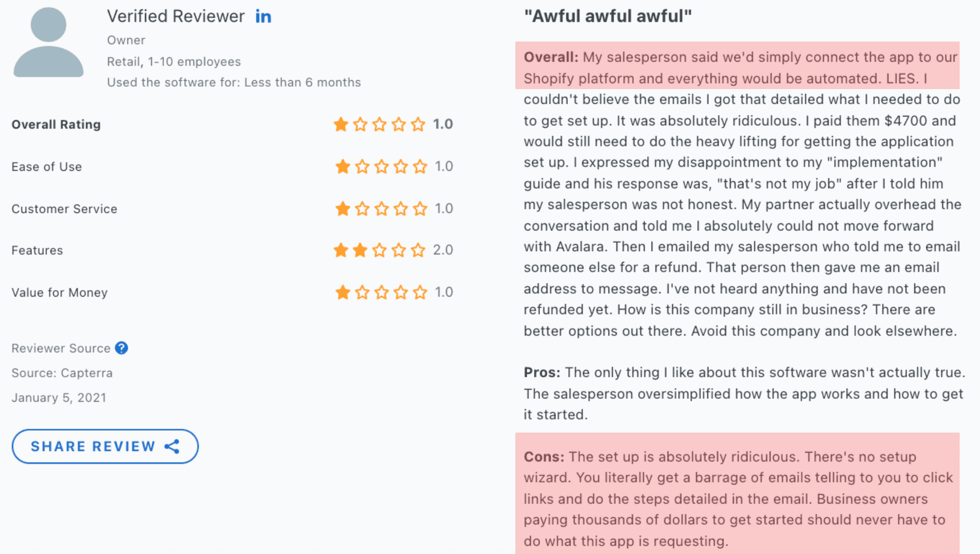This screenshot has width=980, height=554.
Task: Click the Customer Service star rating
Action: point(381,208)
